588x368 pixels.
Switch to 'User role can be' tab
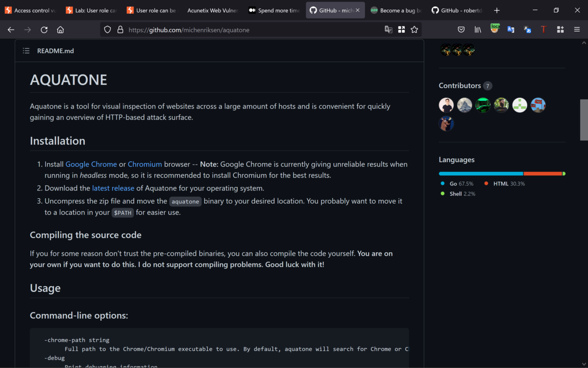[152, 10]
